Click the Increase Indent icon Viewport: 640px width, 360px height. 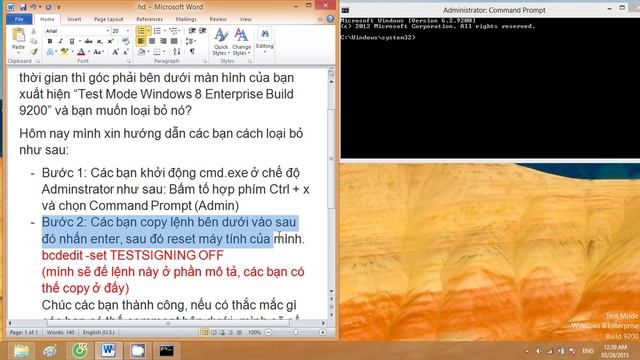202,31
